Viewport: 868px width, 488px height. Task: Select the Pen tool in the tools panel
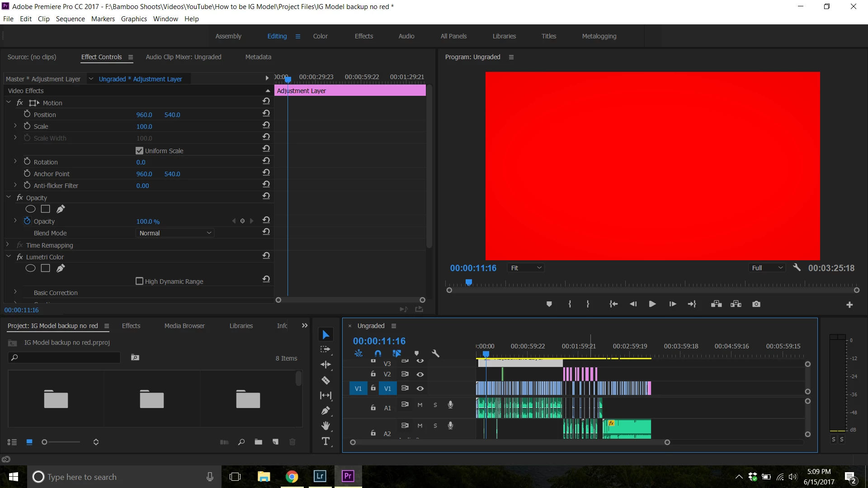(x=325, y=411)
